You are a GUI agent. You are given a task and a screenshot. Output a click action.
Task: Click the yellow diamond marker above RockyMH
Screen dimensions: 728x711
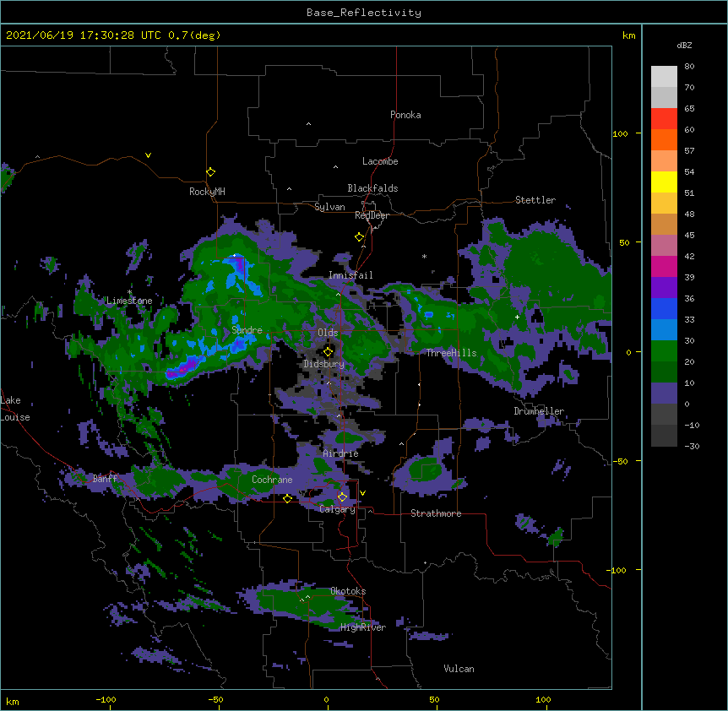(x=211, y=172)
